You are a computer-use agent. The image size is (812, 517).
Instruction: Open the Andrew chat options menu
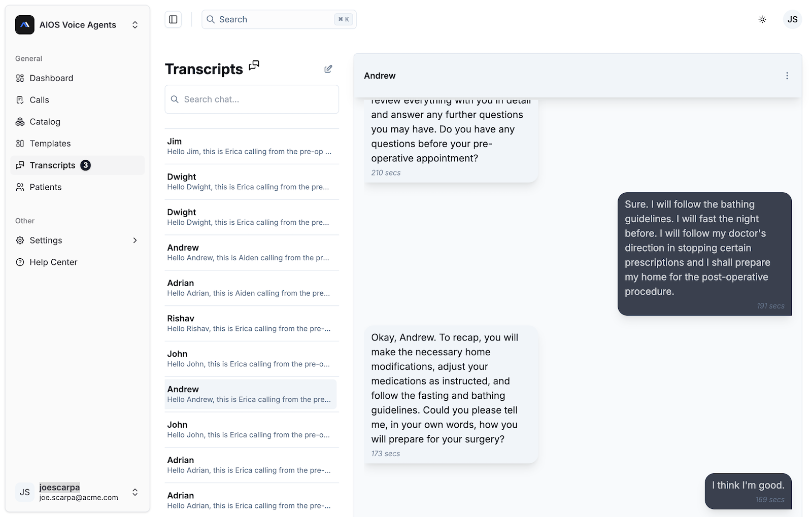pos(787,76)
